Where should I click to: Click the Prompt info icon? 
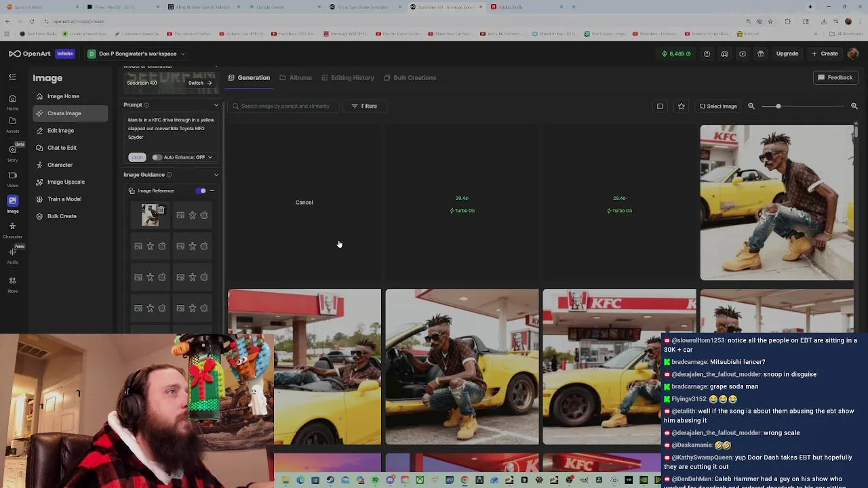click(146, 105)
